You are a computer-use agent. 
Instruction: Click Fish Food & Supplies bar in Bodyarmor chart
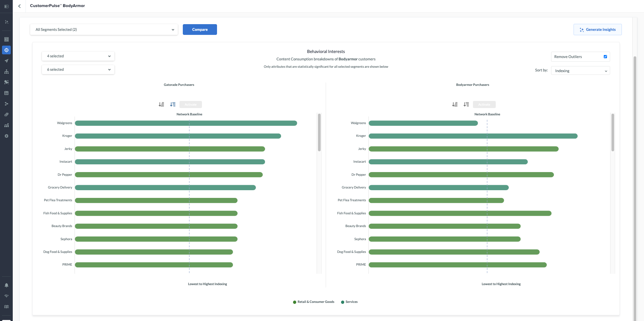[x=460, y=213]
